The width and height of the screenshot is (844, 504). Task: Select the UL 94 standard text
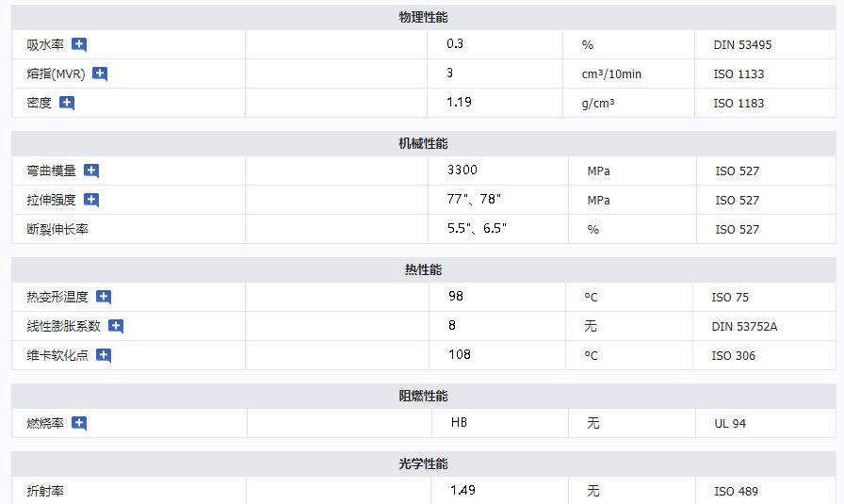pyautogui.click(x=730, y=423)
